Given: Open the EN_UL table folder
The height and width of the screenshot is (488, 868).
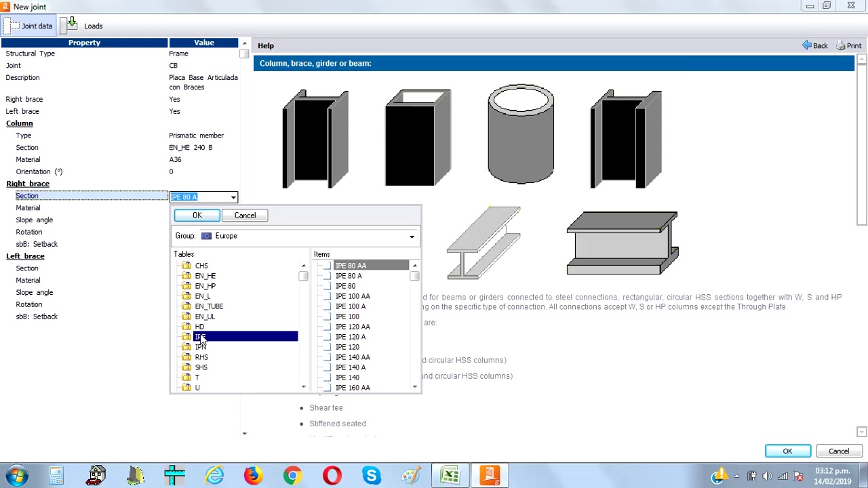Looking at the screenshot, I should point(205,317).
